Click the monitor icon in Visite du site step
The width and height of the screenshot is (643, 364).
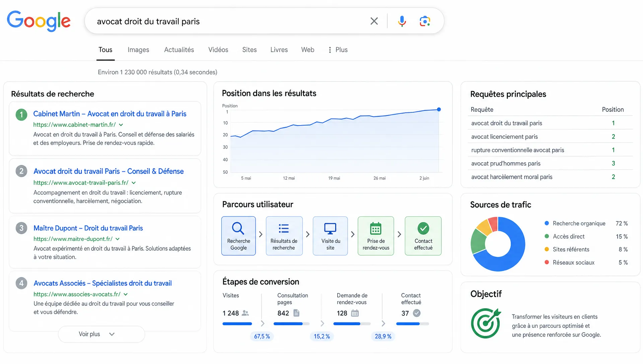pyautogui.click(x=330, y=229)
